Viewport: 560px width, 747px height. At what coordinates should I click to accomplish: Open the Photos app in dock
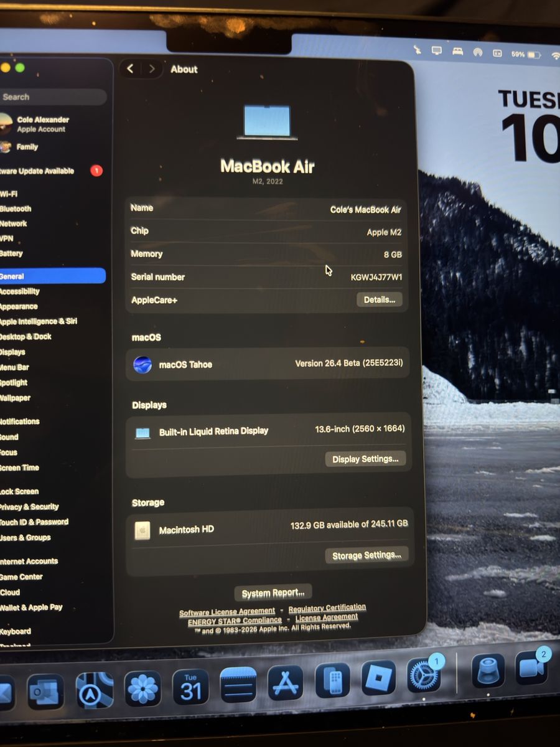tap(143, 688)
